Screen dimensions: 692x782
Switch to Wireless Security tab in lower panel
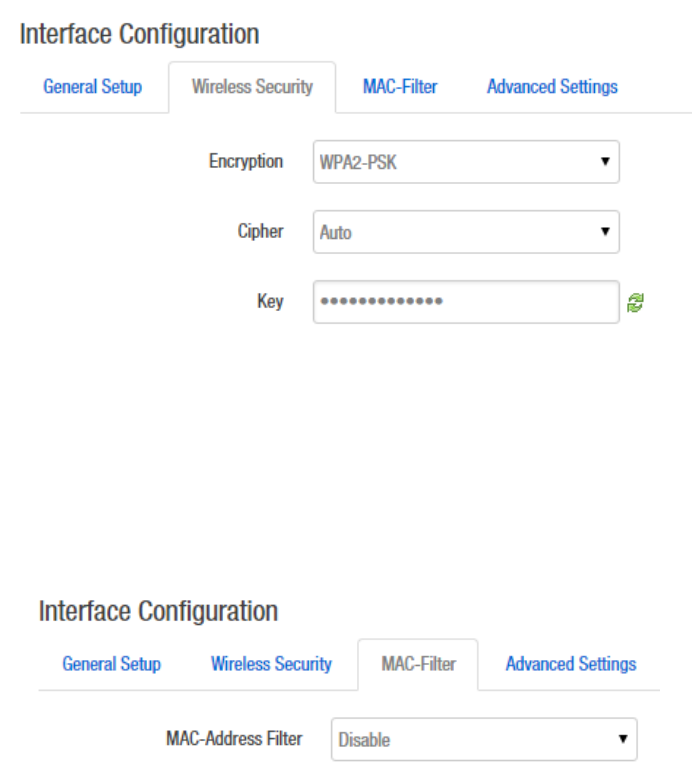[x=271, y=664]
